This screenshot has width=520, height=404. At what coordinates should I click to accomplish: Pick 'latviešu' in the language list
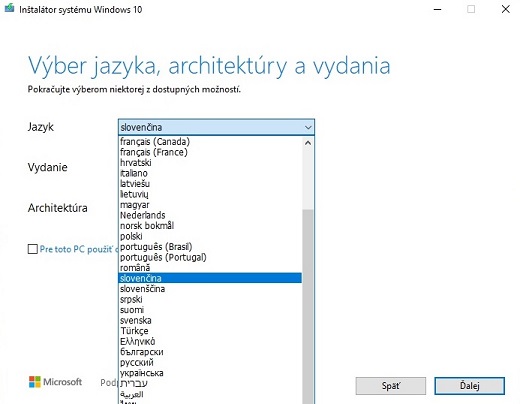[x=210, y=184]
